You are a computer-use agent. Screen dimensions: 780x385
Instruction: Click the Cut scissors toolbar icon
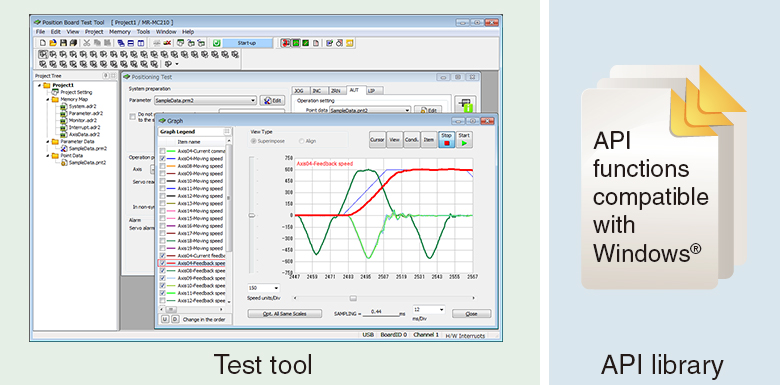pos(86,43)
